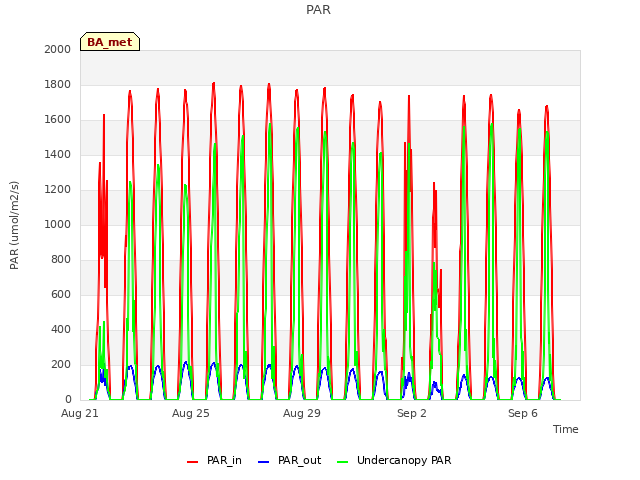Click the BA_met annotation label

(110, 42)
